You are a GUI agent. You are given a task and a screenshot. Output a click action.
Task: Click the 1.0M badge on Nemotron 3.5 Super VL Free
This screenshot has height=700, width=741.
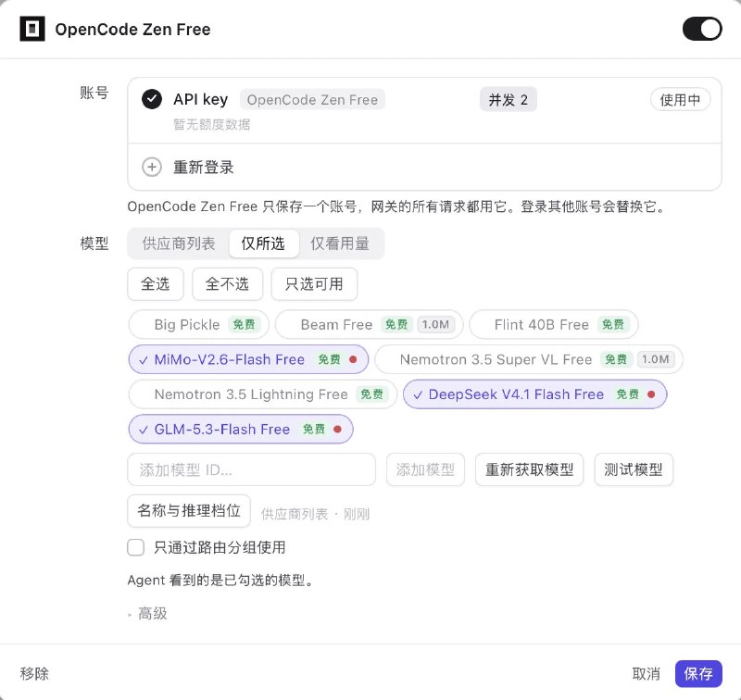[x=656, y=359]
